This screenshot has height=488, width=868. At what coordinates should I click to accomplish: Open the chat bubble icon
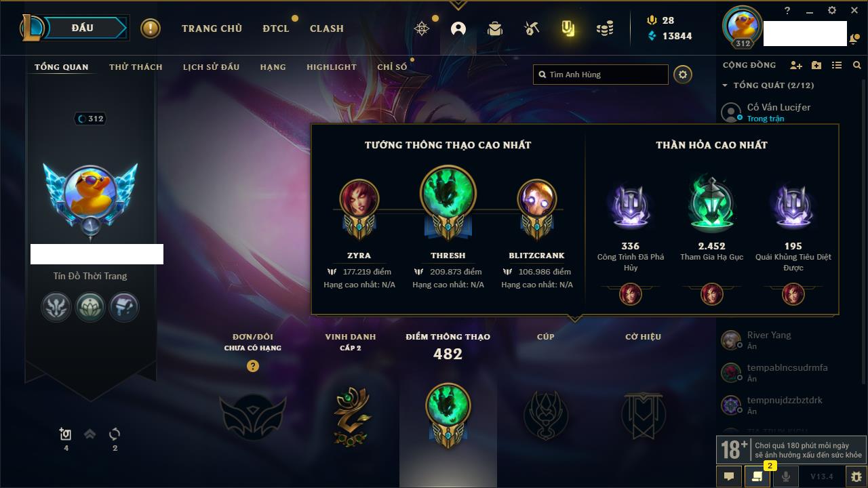coord(729,476)
